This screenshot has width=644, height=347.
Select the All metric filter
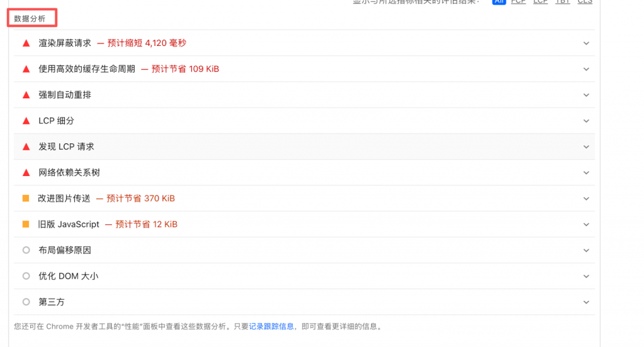pos(499,2)
